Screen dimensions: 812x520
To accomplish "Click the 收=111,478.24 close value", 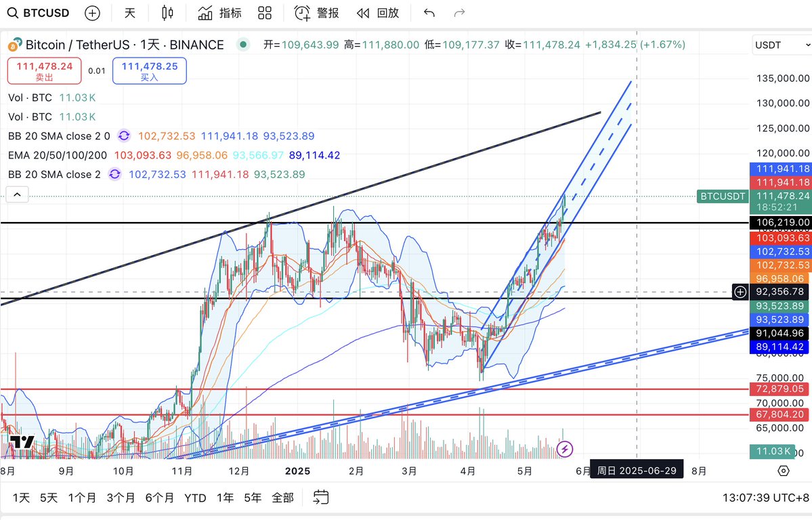I will tap(542, 45).
